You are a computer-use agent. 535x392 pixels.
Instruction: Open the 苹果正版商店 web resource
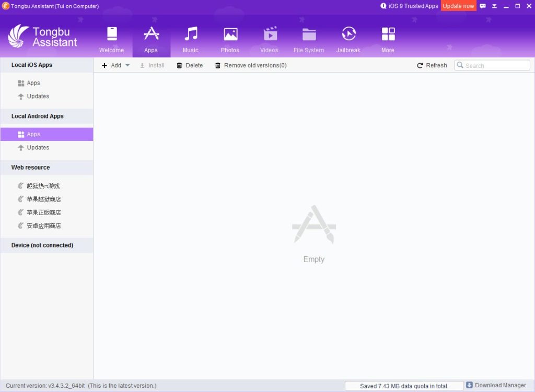(x=46, y=212)
